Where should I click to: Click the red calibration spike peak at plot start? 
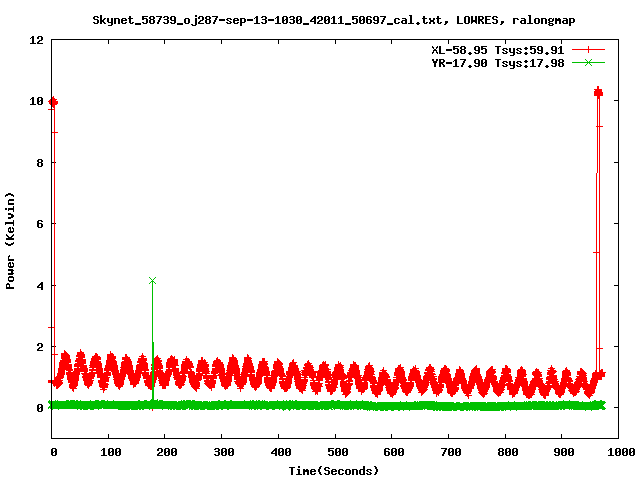coord(53,102)
